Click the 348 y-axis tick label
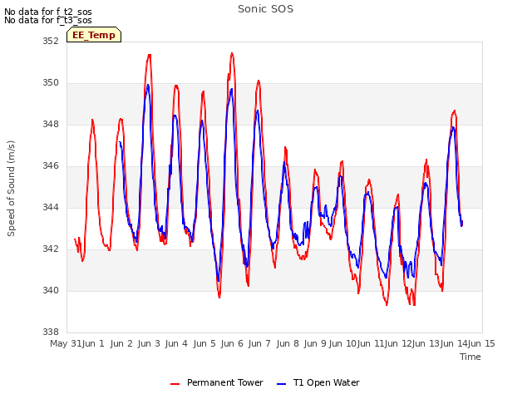The width and height of the screenshot is (532, 399). pos(51,124)
